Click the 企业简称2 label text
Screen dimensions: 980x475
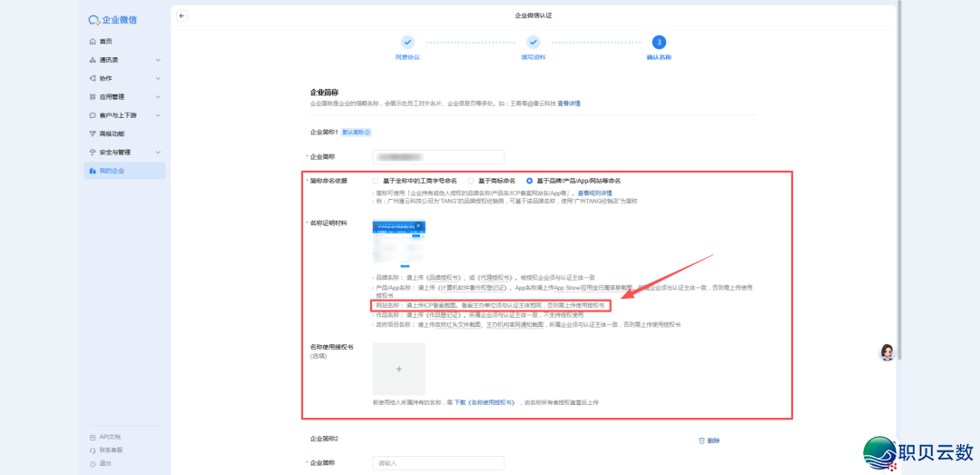click(324, 440)
